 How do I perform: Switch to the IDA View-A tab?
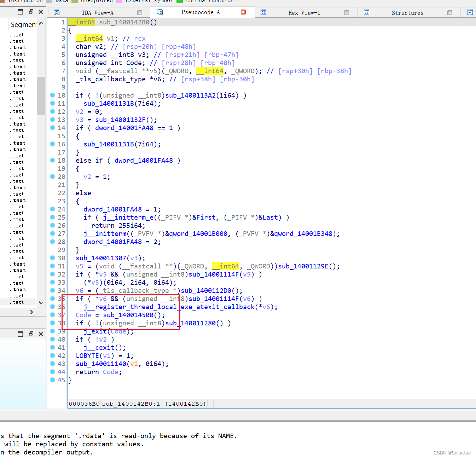tap(98, 13)
